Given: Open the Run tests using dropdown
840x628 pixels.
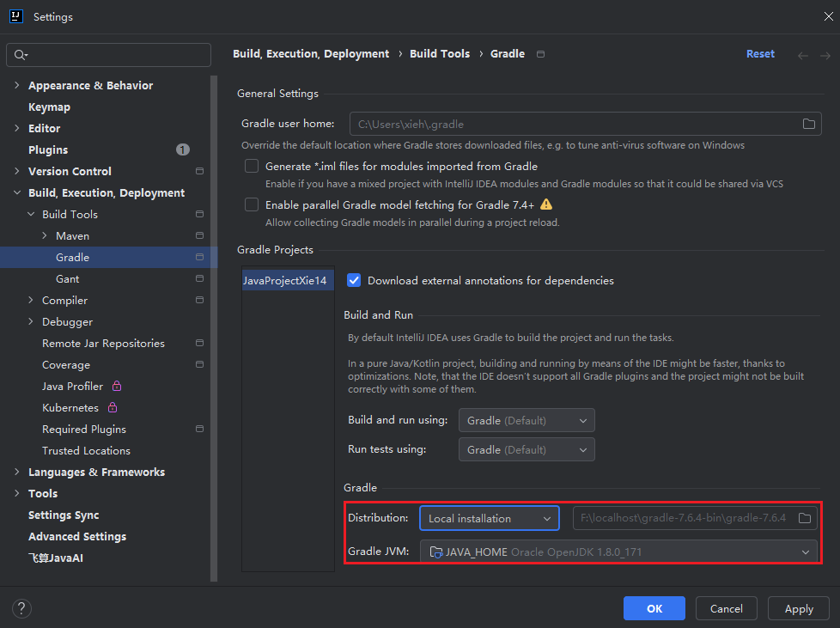Looking at the screenshot, I should click(527, 449).
